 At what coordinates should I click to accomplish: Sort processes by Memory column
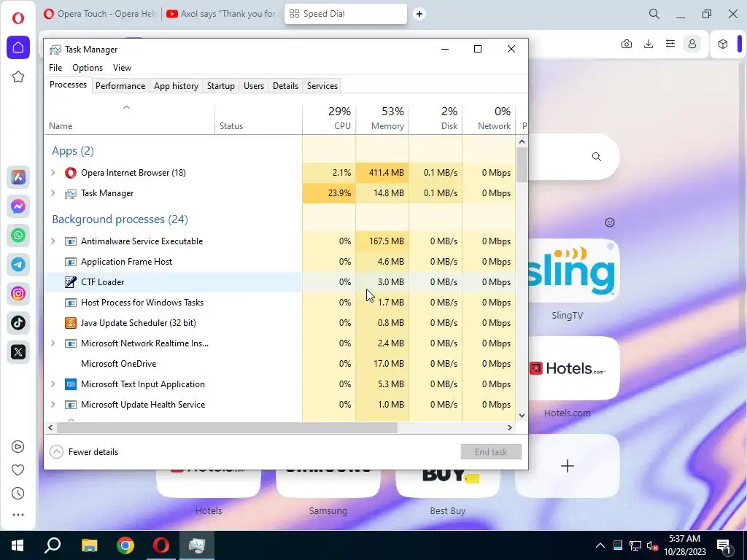click(382, 118)
